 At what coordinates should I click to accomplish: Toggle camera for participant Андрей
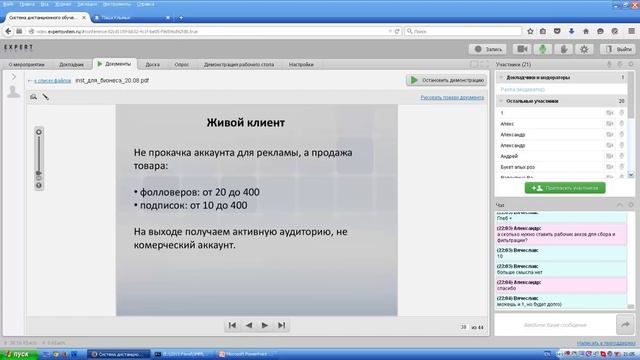(610, 156)
